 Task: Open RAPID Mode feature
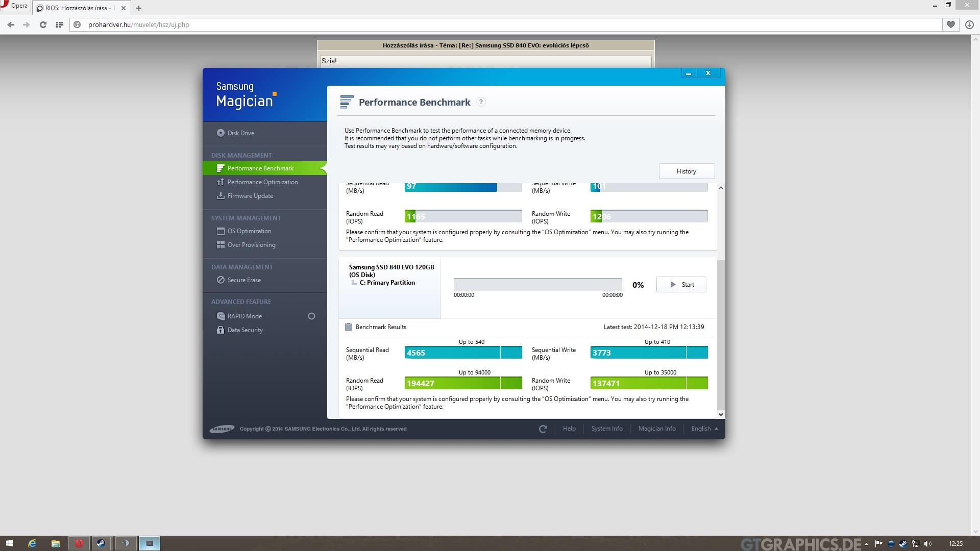coord(244,316)
